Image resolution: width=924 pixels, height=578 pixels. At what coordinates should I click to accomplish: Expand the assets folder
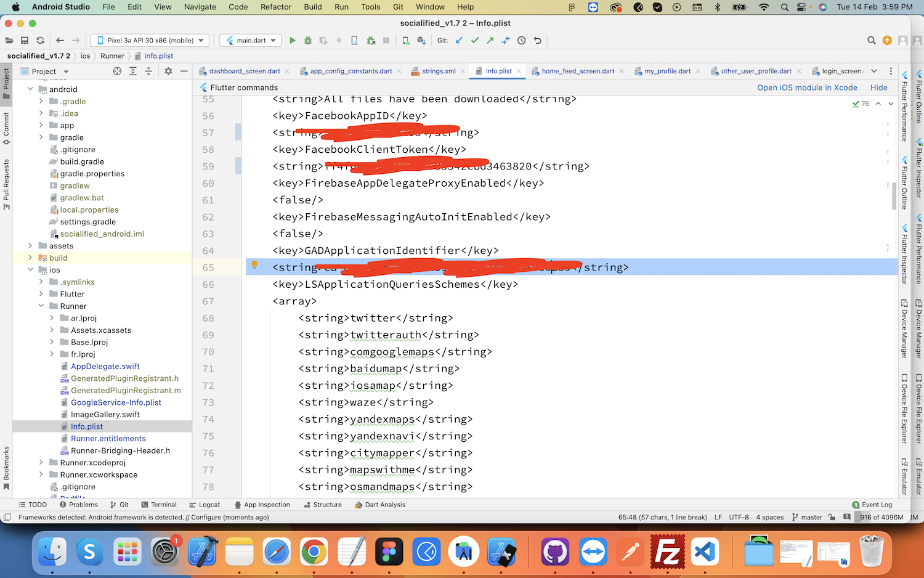pyautogui.click(x=30, y=246)
